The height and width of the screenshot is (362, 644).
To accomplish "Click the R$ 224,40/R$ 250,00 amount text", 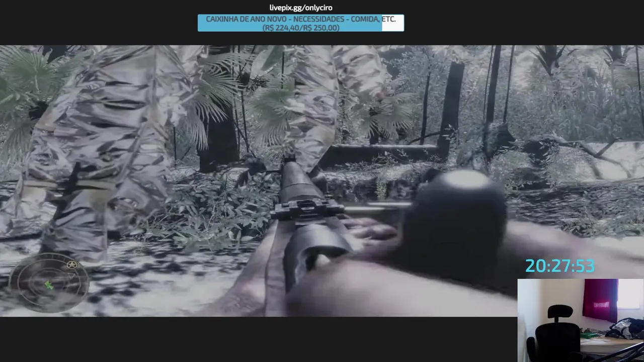I will coord(301,28).
